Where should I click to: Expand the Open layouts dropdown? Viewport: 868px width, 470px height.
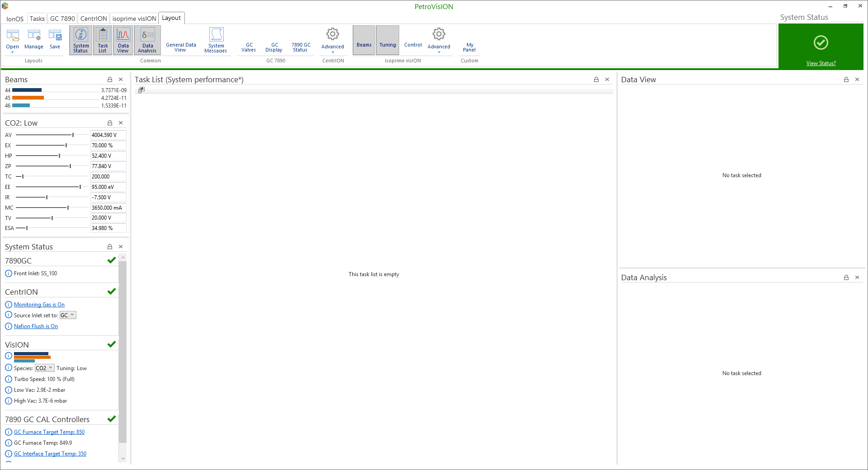click(x=13, y=52)
